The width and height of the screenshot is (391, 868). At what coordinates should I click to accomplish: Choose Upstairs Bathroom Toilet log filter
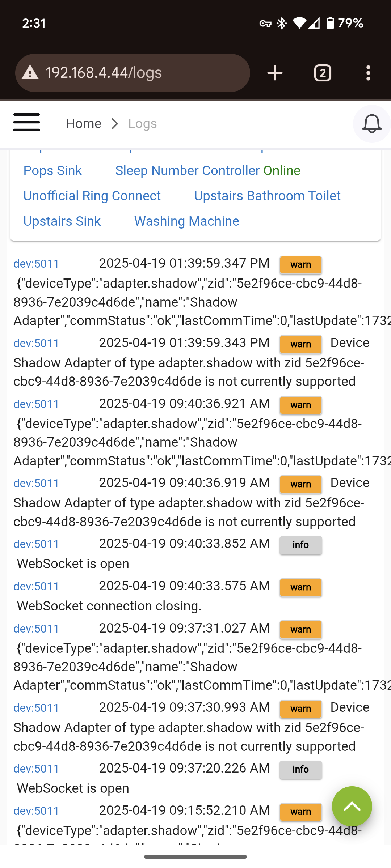pyautogui.click(x=267, y=196)
